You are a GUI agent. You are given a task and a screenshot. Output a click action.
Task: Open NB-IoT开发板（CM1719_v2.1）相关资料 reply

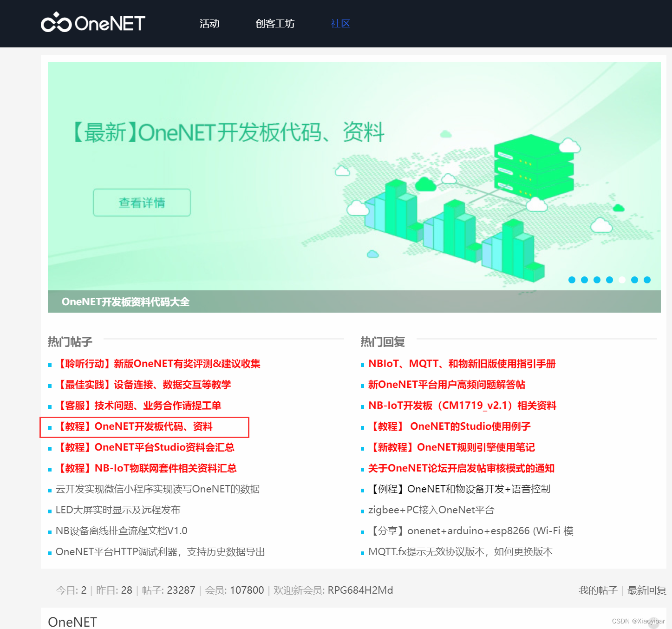(x=463, y=406)
